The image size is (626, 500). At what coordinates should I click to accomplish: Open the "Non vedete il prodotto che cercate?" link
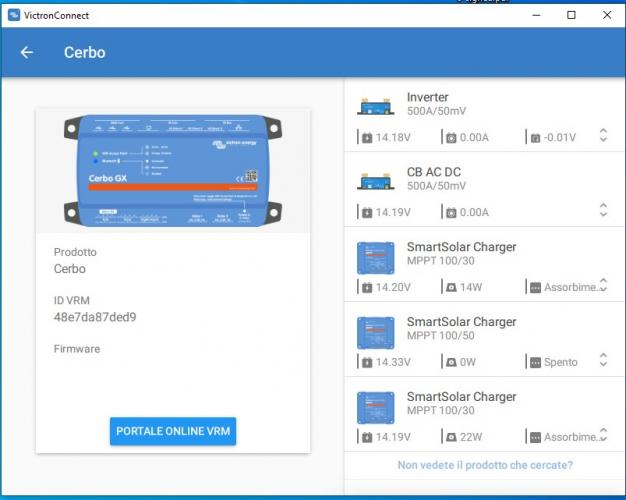(x=484, y=465)
